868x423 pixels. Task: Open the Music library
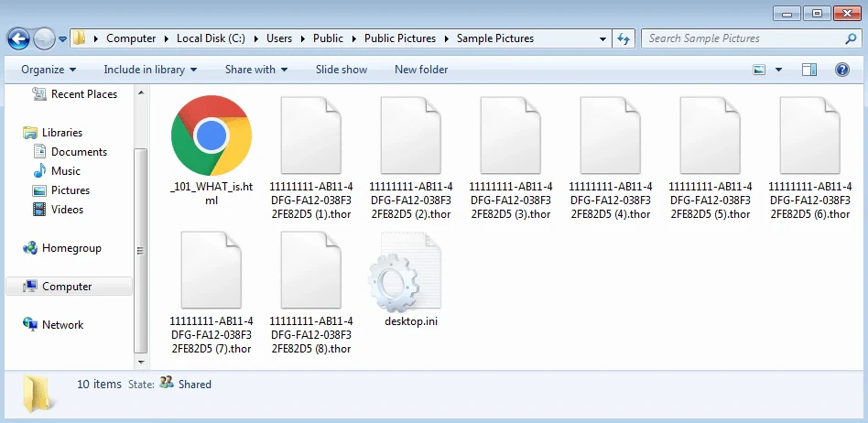[66, 171]
